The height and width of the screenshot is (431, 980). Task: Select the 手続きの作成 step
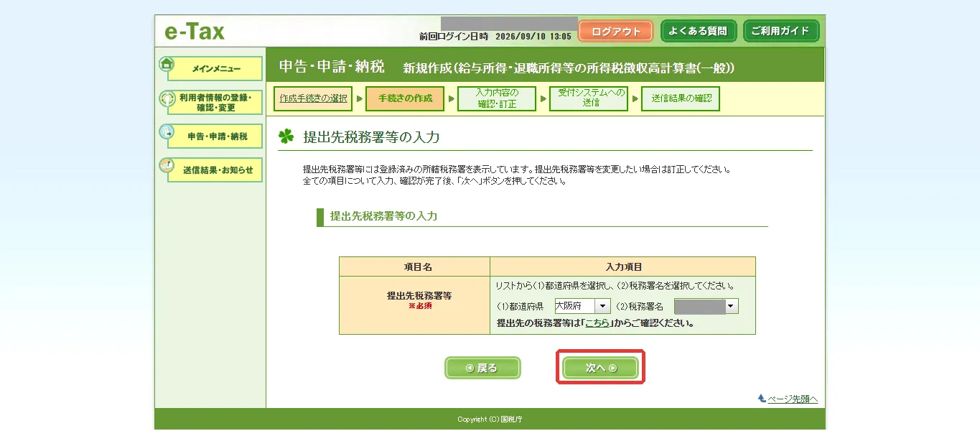405,98
